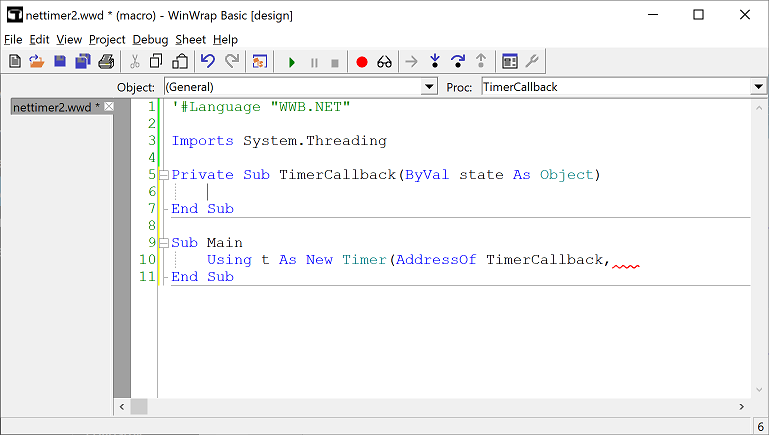
Task: Open the Project menu
Action: [107, 39]
